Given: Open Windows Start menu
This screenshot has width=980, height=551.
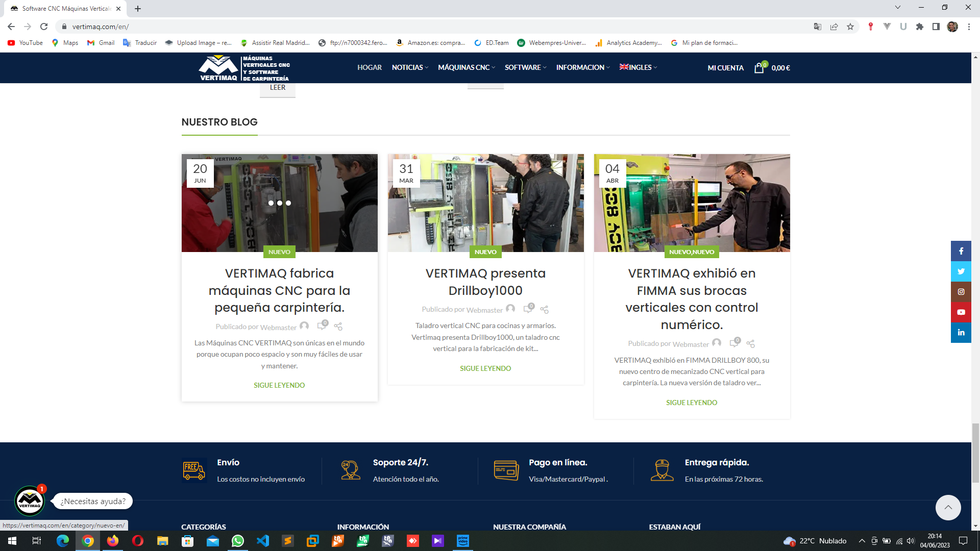Looking at the screenshot, I should 12,541.
